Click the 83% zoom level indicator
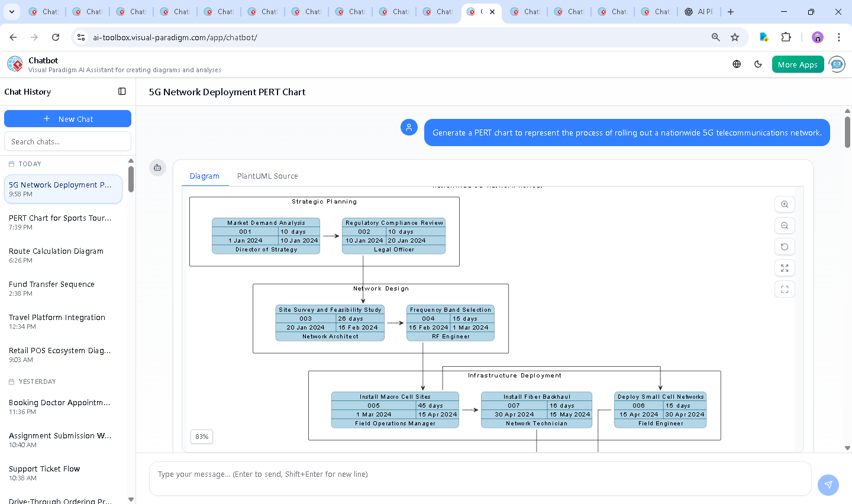 (201, 437)
